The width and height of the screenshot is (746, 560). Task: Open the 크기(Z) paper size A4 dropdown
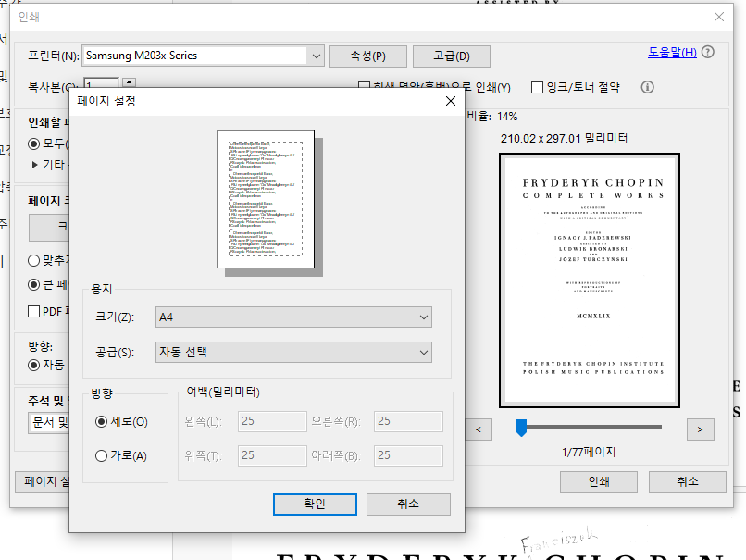(x=293, y=317)
